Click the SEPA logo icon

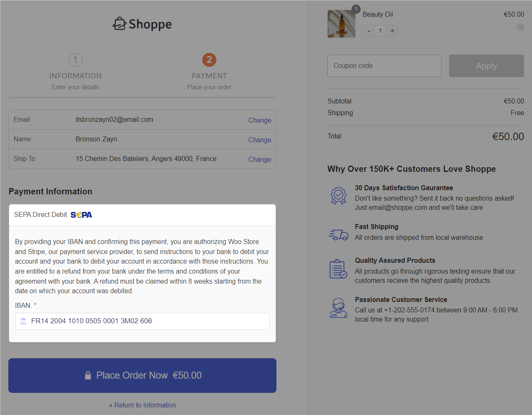81,215
